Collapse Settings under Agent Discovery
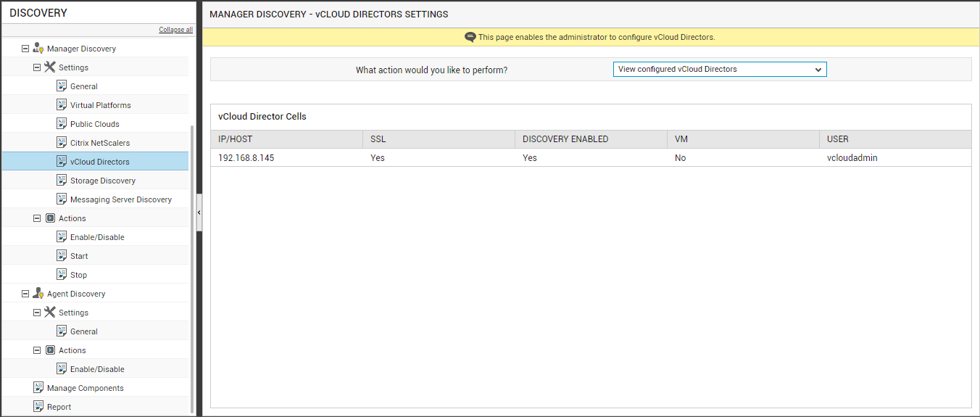Viewport: 980px width, 417px height. pos(37,313)
